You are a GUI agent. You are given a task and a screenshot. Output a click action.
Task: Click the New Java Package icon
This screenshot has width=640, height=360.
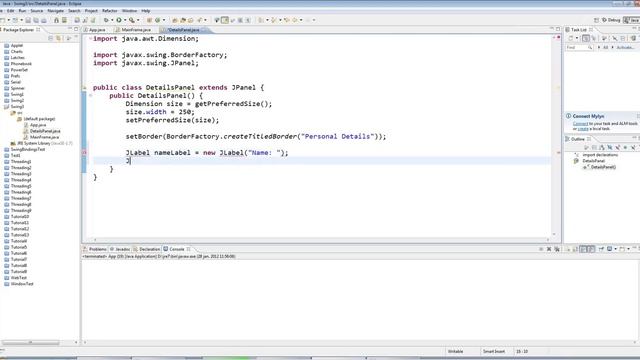coord(149,20)
